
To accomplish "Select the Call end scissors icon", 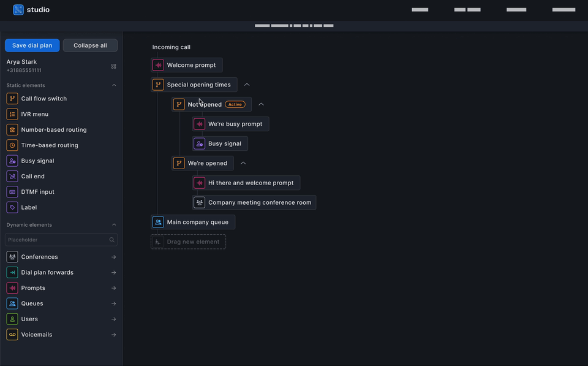I will [x=12, y=176].
